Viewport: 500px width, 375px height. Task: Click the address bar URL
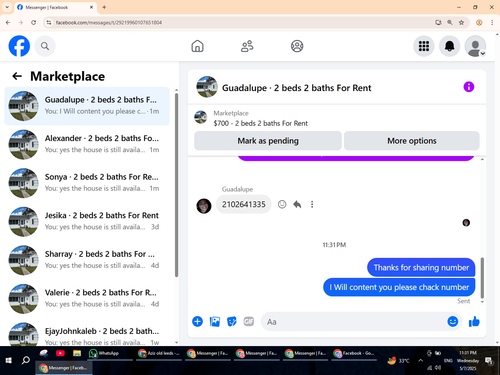[109, 23]
